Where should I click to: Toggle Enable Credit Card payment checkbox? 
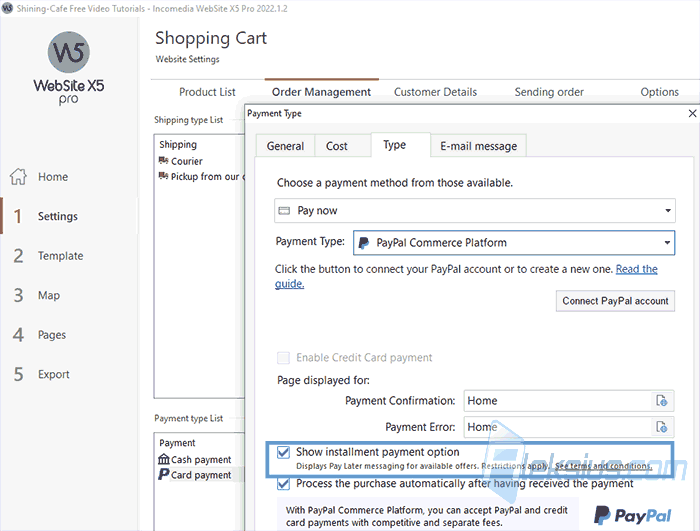283,358
